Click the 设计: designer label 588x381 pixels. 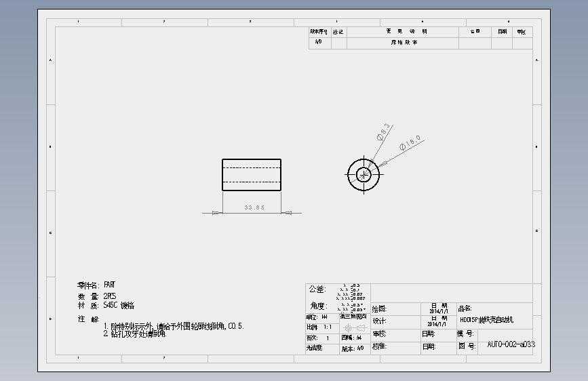tap(380, 321)
